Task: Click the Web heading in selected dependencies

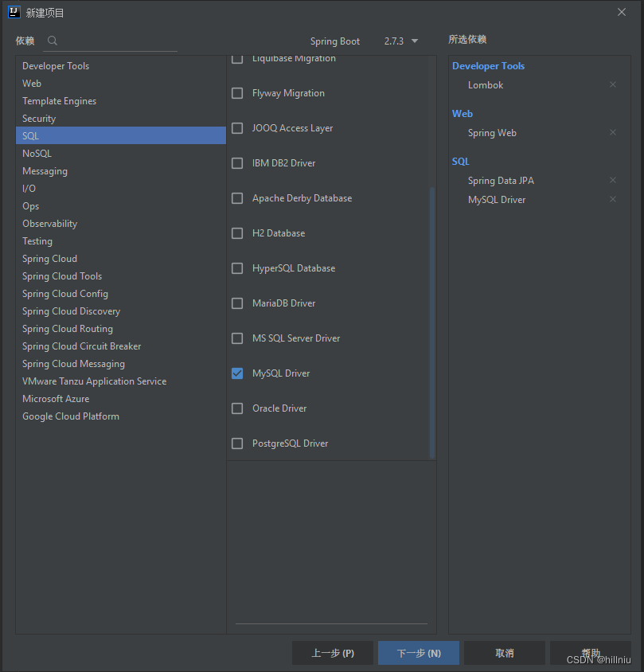Action: (463, 114)
